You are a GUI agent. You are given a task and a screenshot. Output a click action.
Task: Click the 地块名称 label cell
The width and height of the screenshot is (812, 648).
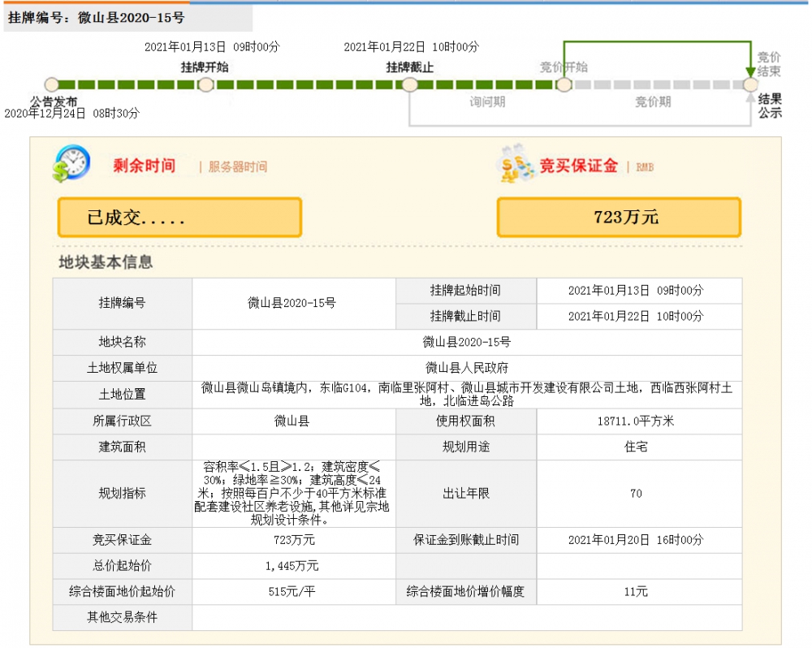click(x=123, y=343)
